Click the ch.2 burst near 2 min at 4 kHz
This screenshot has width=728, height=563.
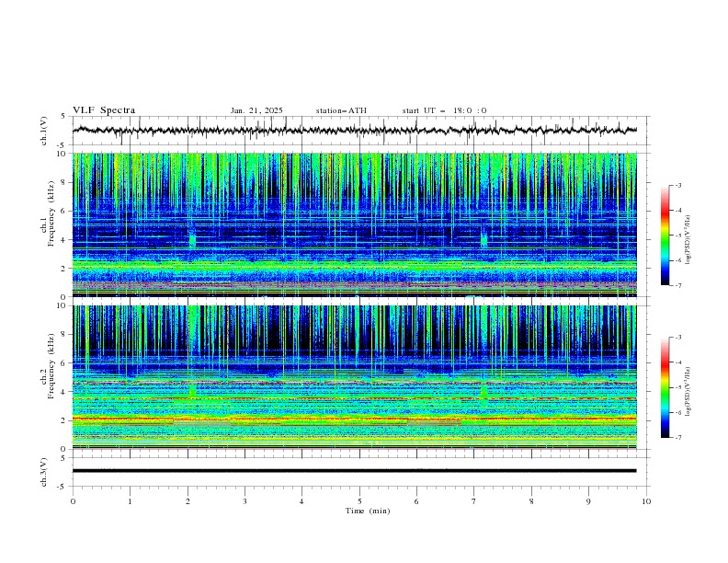[193, 391]
